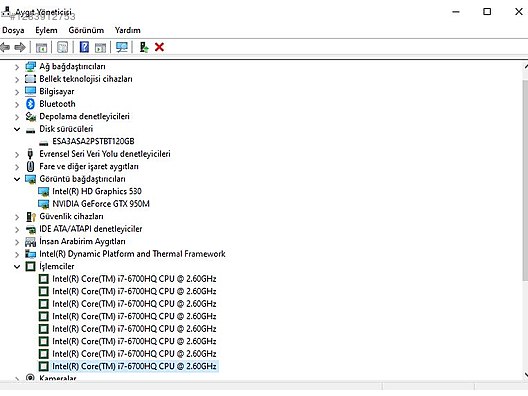Select Intel(R) Dynamic Platform and Thermal Framework
This screenshot has width=528, height=396.
point(132,254)
